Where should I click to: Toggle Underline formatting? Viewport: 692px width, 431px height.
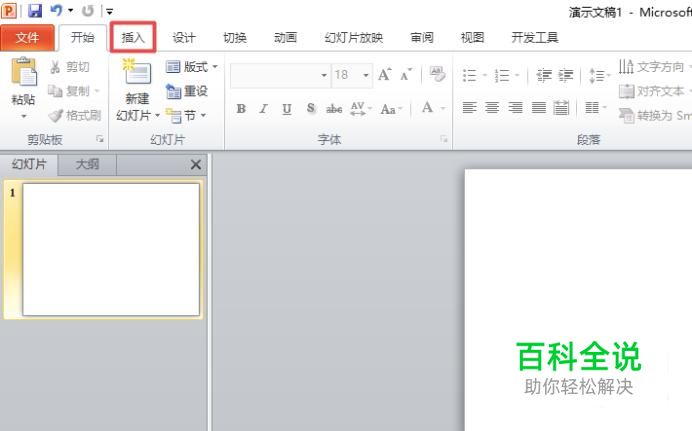click(x=287, y=109)
